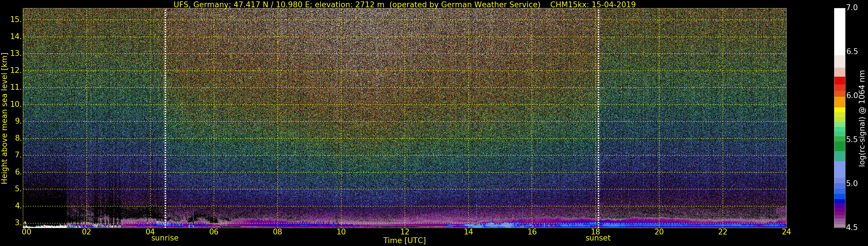The width and height of the screenshot is (868, 246).
Task: Click the height axis tick '5.'
Action: click(x=18, y=189)
